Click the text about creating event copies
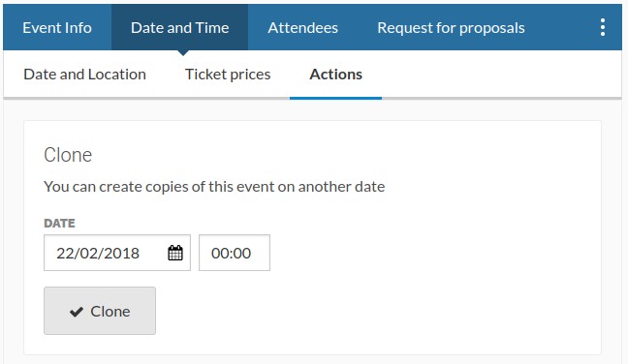628x364 pixels. point(214,187)
